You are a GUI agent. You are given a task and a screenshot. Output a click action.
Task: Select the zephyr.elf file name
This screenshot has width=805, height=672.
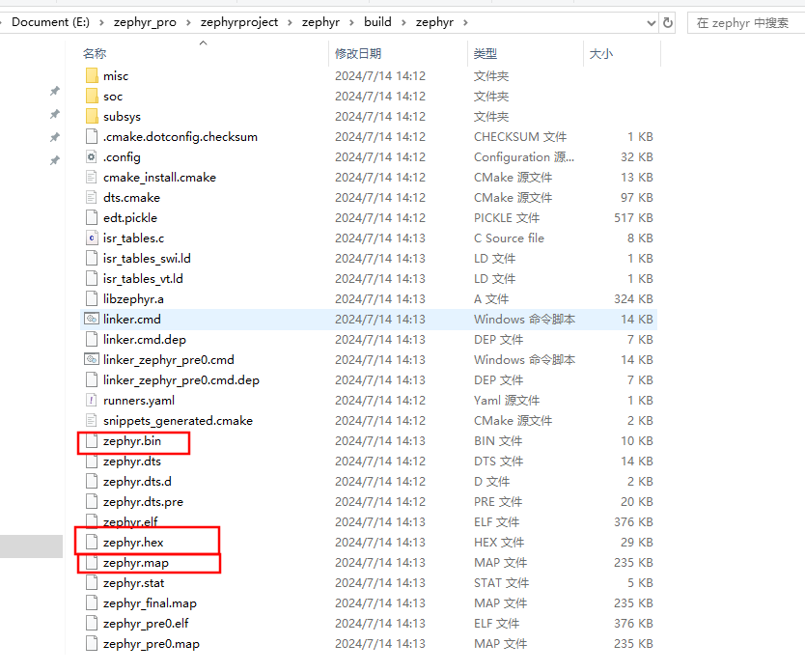tap(130, 522)
